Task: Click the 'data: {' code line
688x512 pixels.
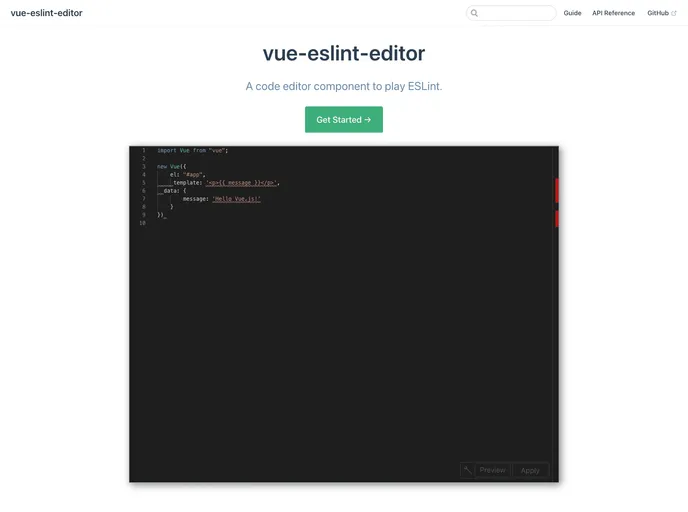Action: 175,191
